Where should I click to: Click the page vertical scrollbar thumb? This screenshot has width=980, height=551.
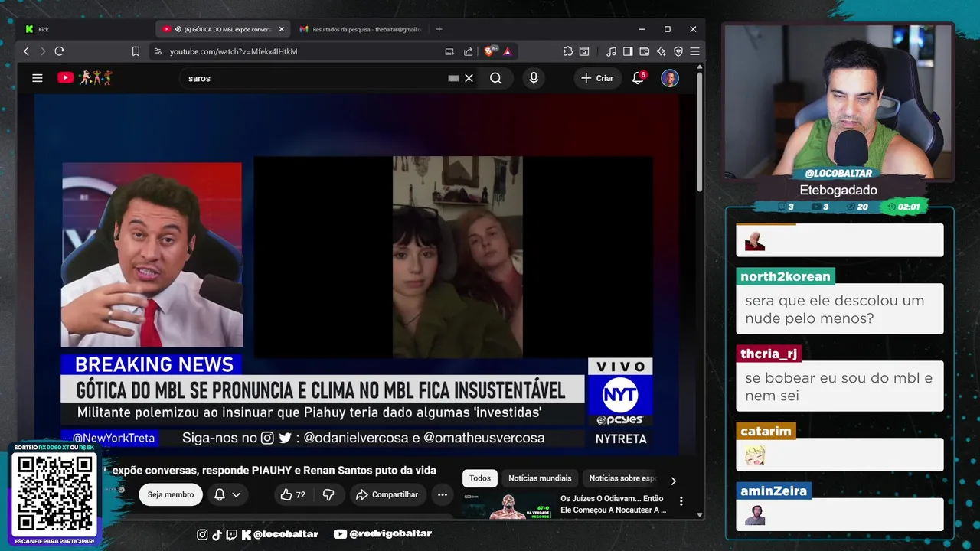coord(699,130)
